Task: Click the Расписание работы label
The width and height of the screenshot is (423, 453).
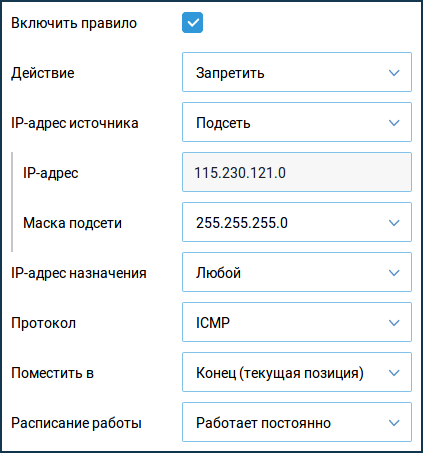Action: click(76, 423)
